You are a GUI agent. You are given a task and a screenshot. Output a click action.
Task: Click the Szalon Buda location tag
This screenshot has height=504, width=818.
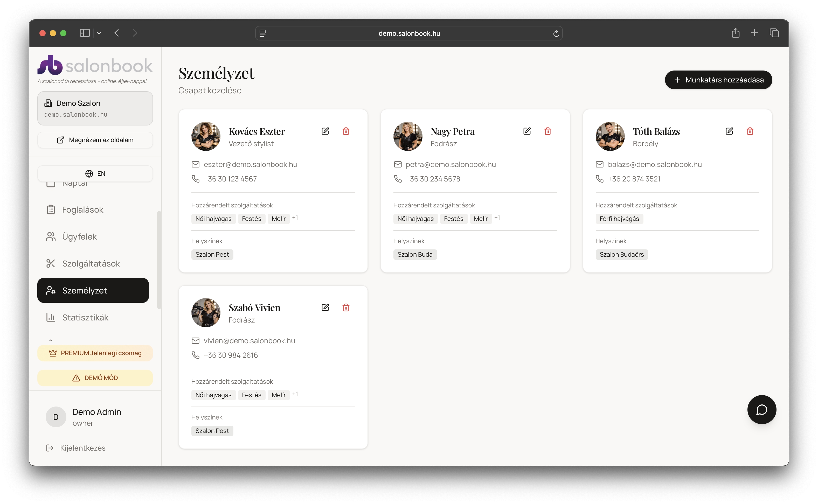pos(415,255)
